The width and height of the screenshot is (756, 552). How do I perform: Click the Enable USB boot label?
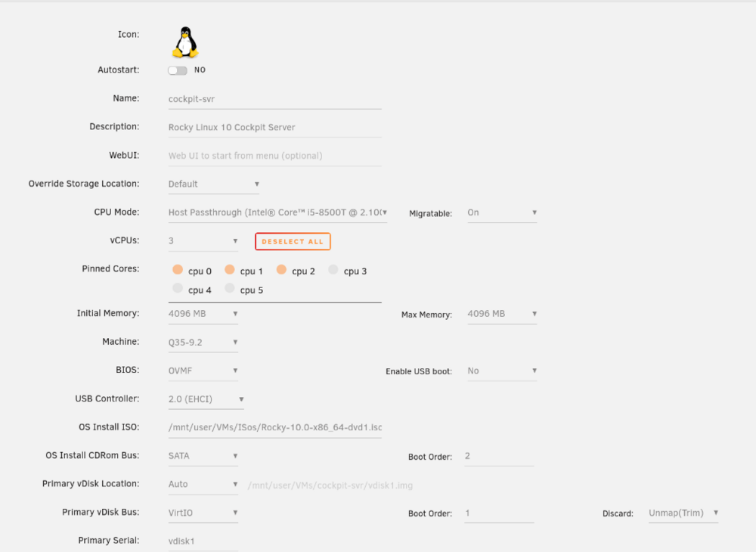coord(419,372)
